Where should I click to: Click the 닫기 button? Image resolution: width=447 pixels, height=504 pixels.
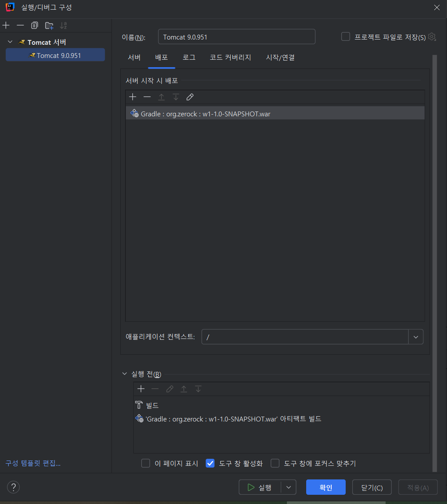tap(372, 487)
